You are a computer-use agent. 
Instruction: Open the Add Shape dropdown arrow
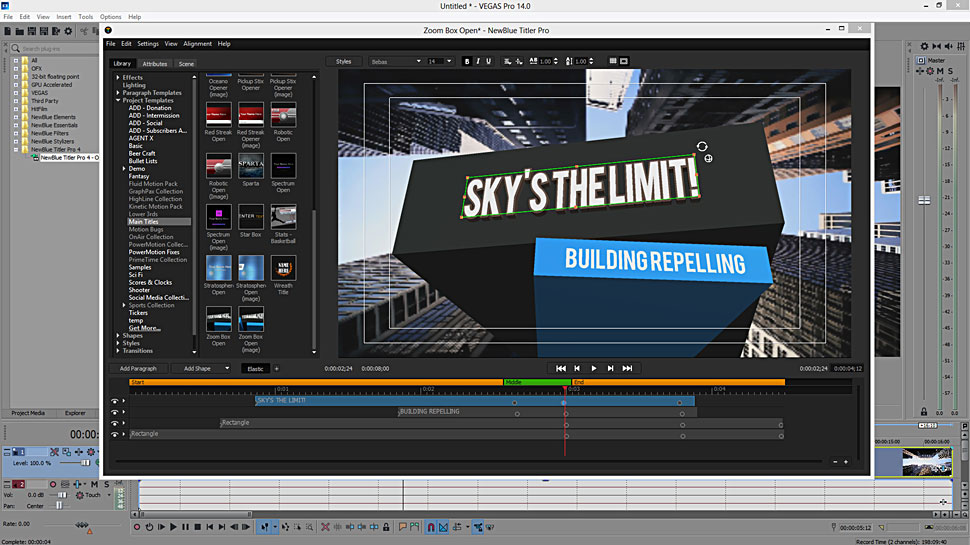[x=228, y=369]
